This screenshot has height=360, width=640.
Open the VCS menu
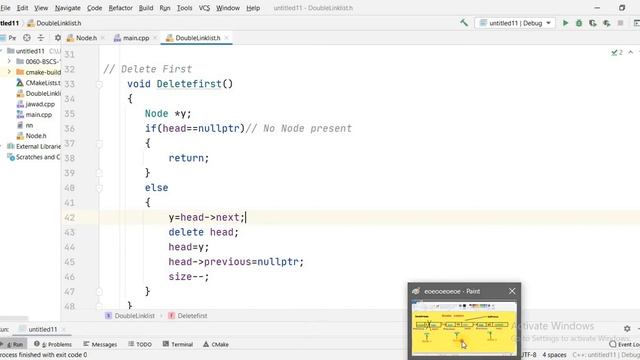click(x=204, y=8)
